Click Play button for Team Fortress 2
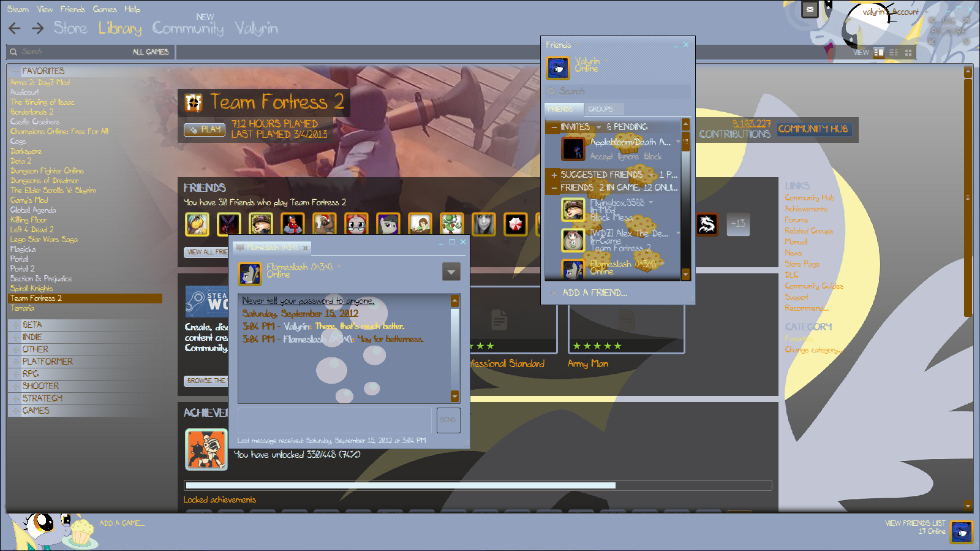Screen dimensions: 980x551 tap(205, 129)
